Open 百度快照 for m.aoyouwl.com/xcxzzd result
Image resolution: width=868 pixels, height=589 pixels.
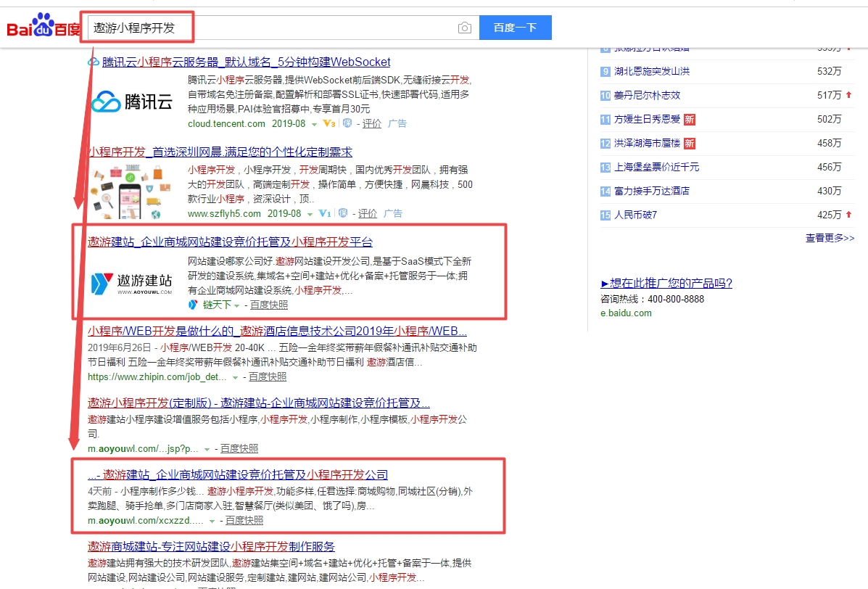click(244, 521)
